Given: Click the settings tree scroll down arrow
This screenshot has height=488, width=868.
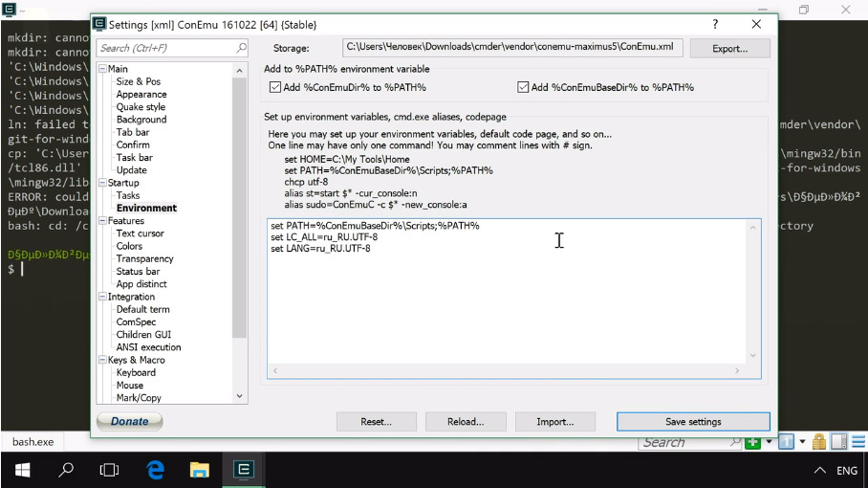Looking at the screenshot, I should click(x=240, y=396).
